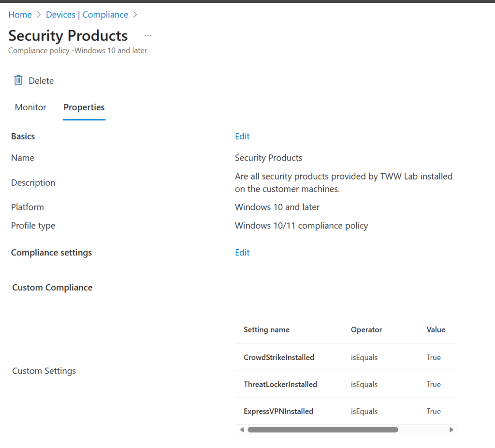The width and height of the screenshot is (495, 448).
Task: Click the Value column header
Action: (x=436, y=330)
